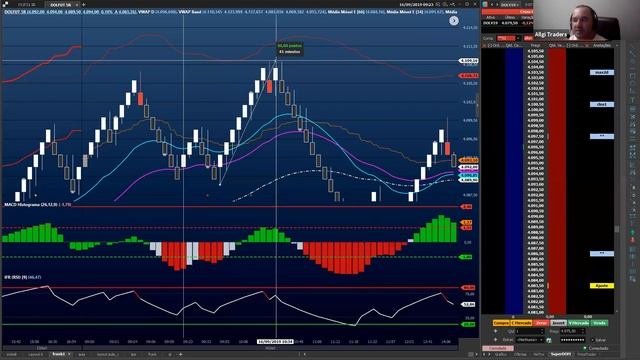Click the strategy settings icon beside dropdown
Viewport: 640px width, 360px height.
tap(549, 340)
